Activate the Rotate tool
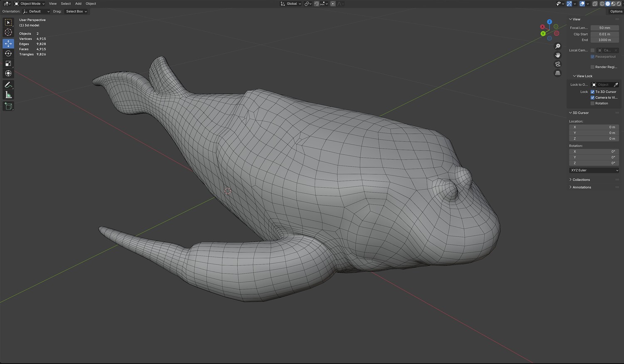Image resolution: width=624 pixels, height=364 pixels. (x=8, y=53)
